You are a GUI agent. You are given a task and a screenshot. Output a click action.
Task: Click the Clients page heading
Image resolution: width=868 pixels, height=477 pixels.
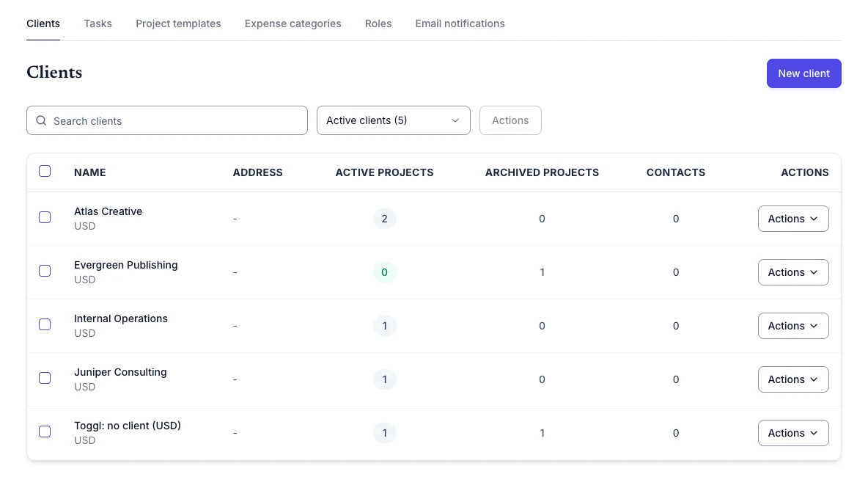pyautogui.click(x=54, y=73)
